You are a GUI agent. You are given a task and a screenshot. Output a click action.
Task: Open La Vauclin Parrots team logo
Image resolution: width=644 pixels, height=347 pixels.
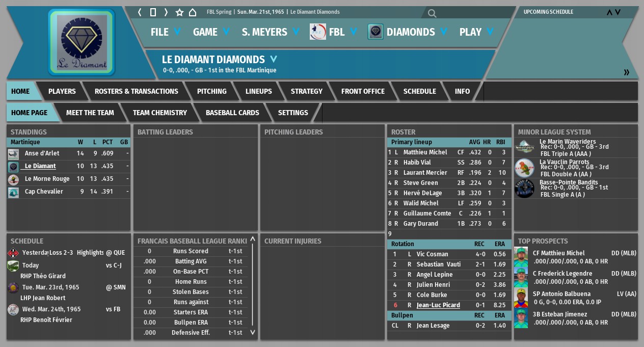tap(524, 168)
